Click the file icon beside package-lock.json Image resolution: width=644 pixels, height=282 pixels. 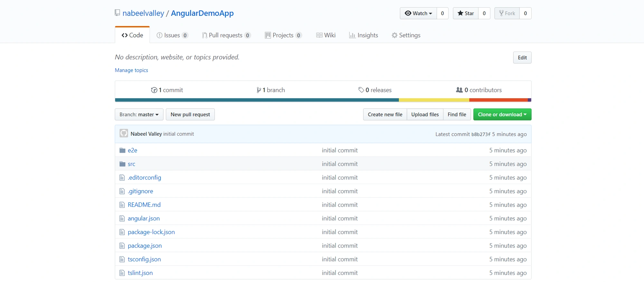(x=122, y=232)
